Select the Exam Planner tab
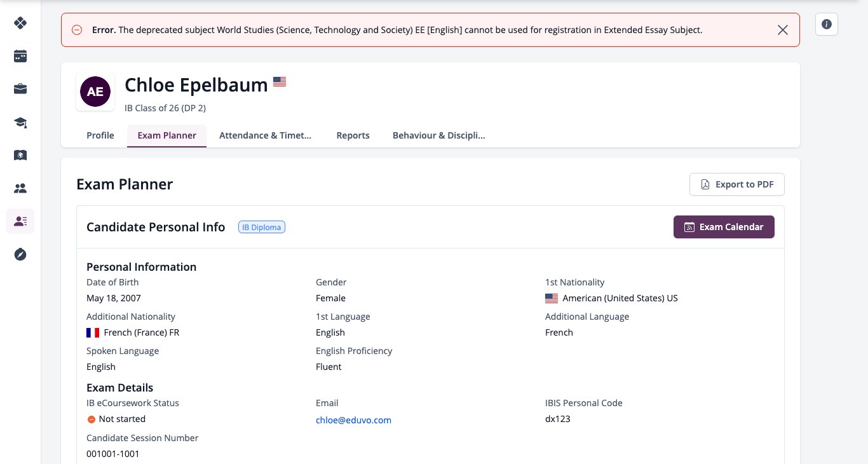868x464 pixels. click(167, 135)
